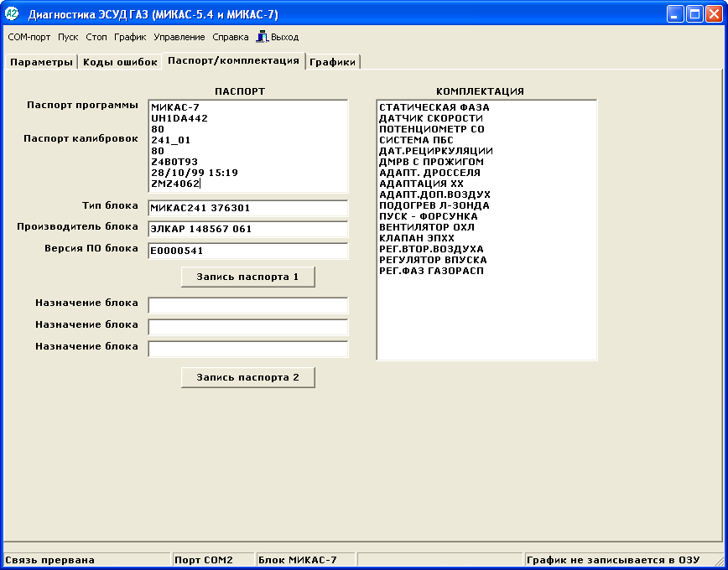Select ПУСК - ФОРСУНКА in the equipment list

click(428, 216)
